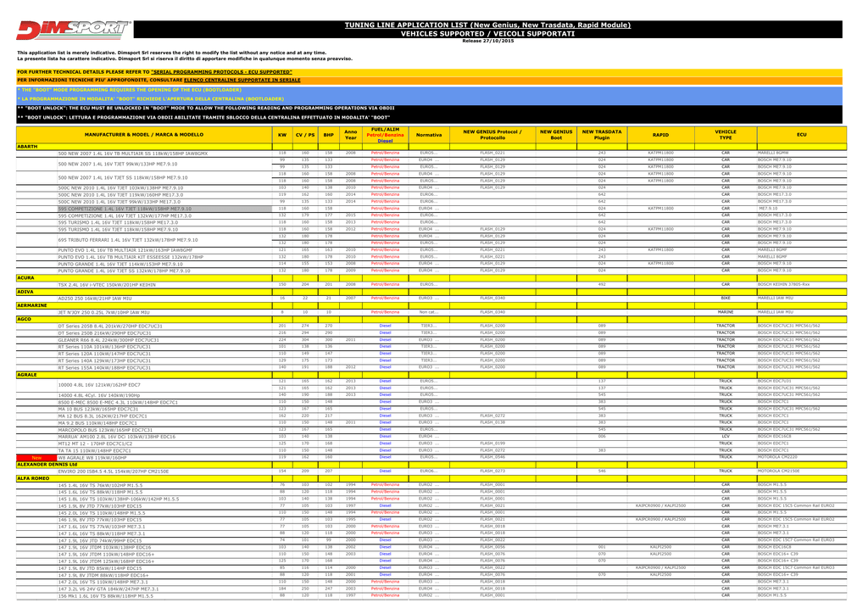The height and width of the screenshot is (614, 868).
Task: Click the "CV / PS" column header
Action: (305, 135)
